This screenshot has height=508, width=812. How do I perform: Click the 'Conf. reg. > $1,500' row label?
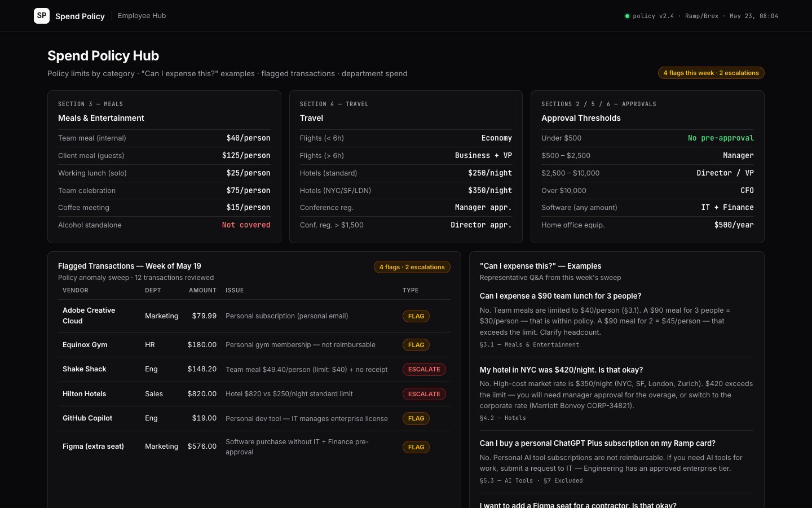coord(332,225)
